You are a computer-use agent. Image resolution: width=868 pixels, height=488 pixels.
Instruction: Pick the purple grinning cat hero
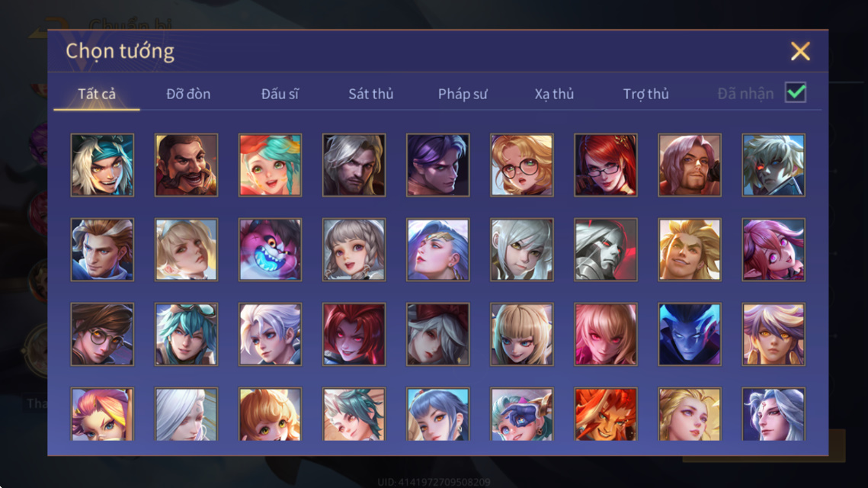click(270, 249)
